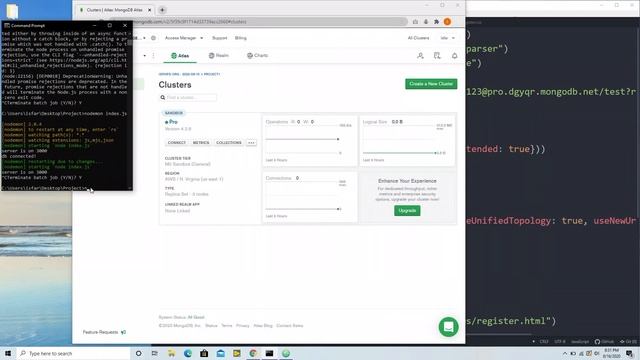Click the Windows Start button
Image resolution: width=640 pixels, height=360 pixels.
point(8,353)
